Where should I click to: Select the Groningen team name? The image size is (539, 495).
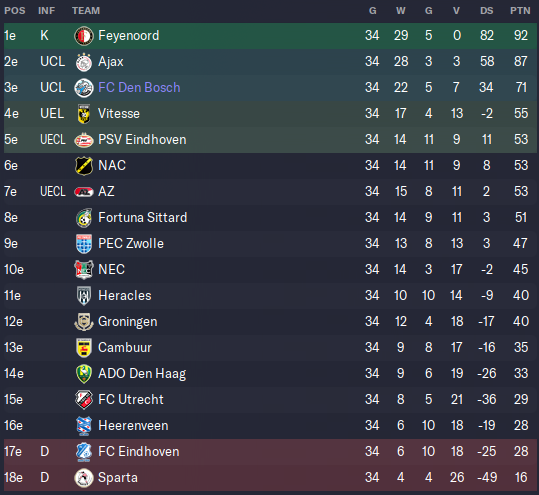pos(128,322)
